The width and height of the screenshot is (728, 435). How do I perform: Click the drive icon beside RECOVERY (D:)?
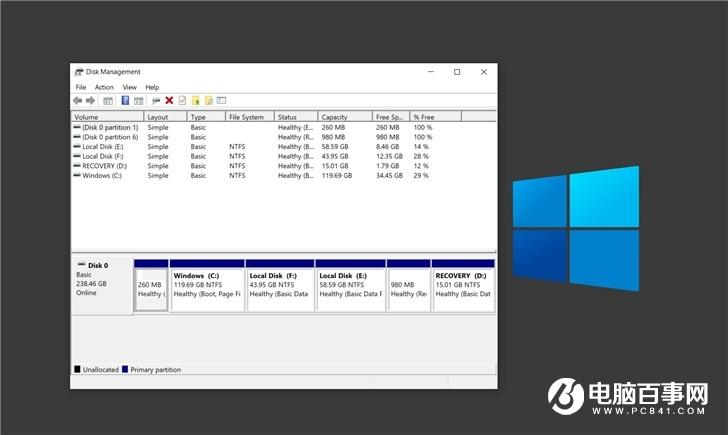[x=77, y=165]
